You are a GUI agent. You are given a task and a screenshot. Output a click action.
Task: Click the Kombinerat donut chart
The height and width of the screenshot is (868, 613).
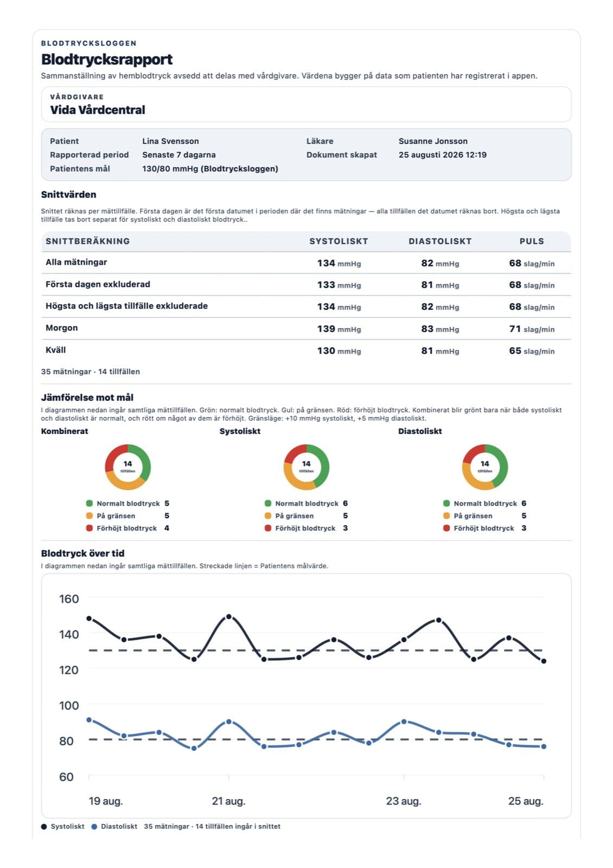(x=127, y=467)
